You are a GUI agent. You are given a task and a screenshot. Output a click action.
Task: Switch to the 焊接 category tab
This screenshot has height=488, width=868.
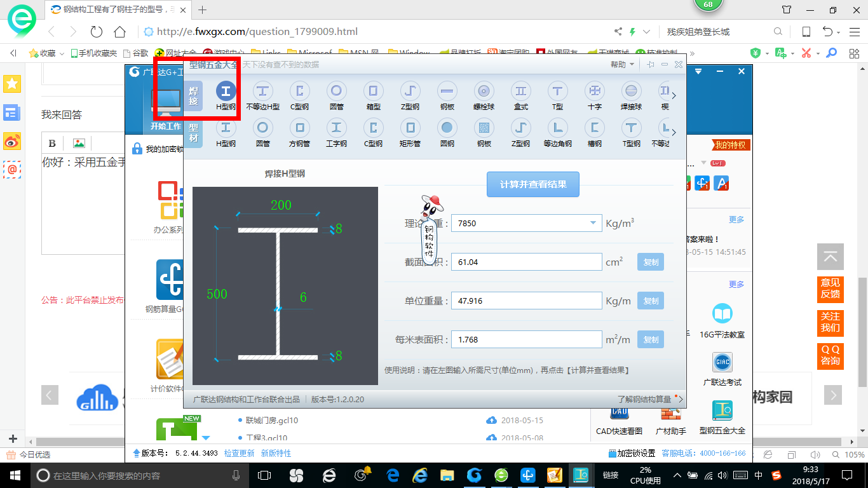pos(193,96)
